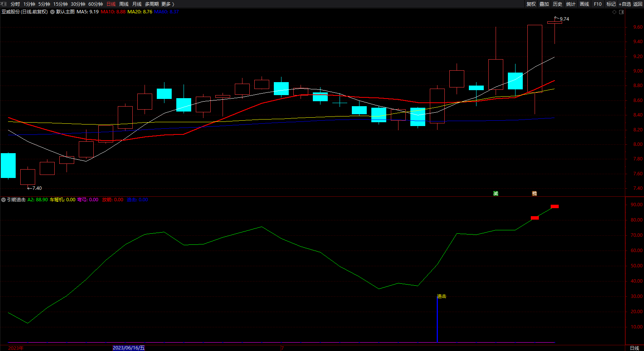Click the MA5: 9.19 indicator value

88,12
